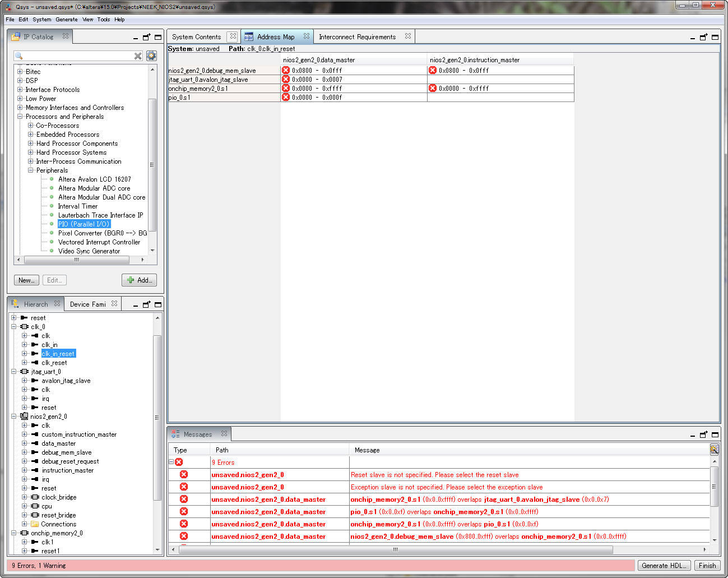
Task: Click the IP Catalog search input field
Action: tap(78, 56)
